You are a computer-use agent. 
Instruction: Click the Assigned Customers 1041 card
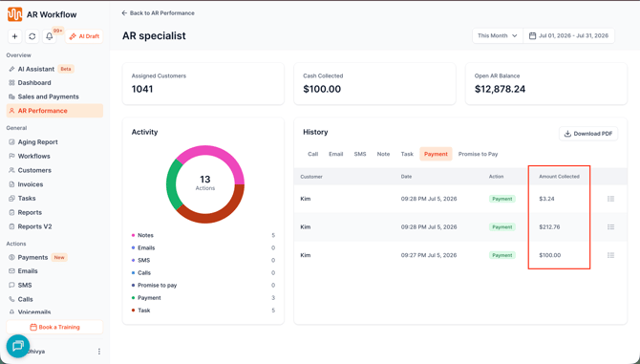tap(203, 84)
